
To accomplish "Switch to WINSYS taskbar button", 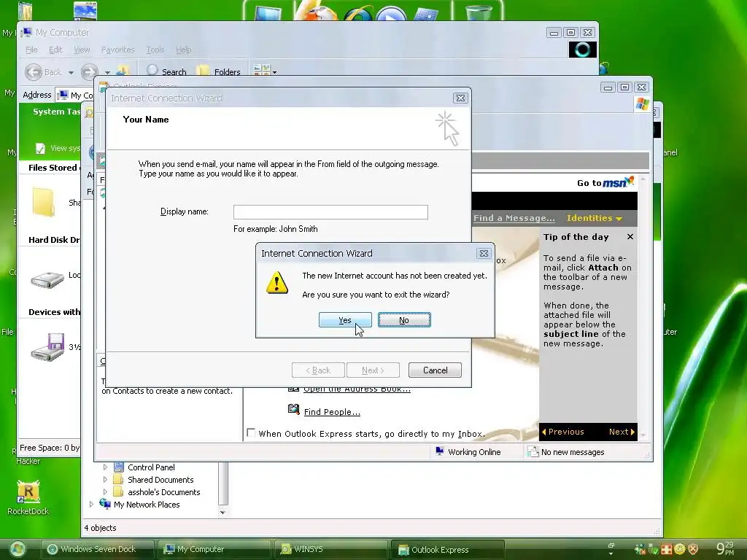I will tap(331, 549).
